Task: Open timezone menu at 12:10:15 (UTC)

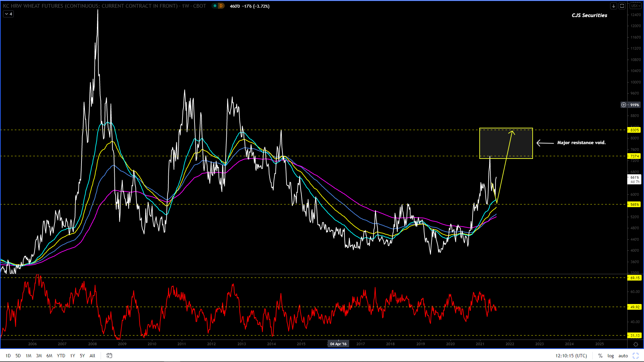Action: (571, 356)
